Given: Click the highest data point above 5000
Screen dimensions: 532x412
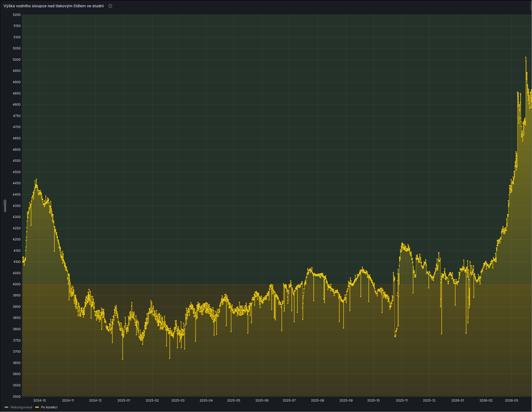Looking at the screenshot, I should pyautogui.click(x=526, y=57).
